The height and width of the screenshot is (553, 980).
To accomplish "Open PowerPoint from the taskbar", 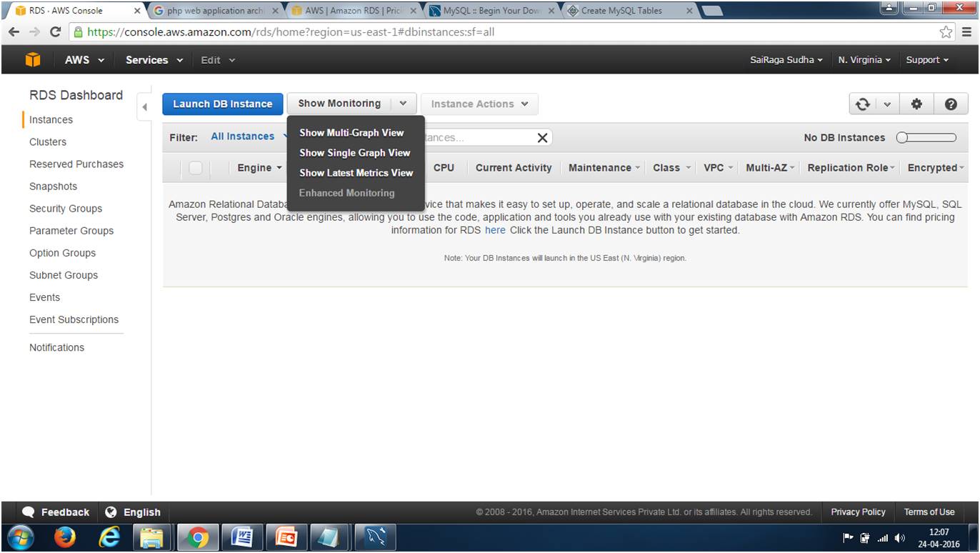I will point(286,538).
